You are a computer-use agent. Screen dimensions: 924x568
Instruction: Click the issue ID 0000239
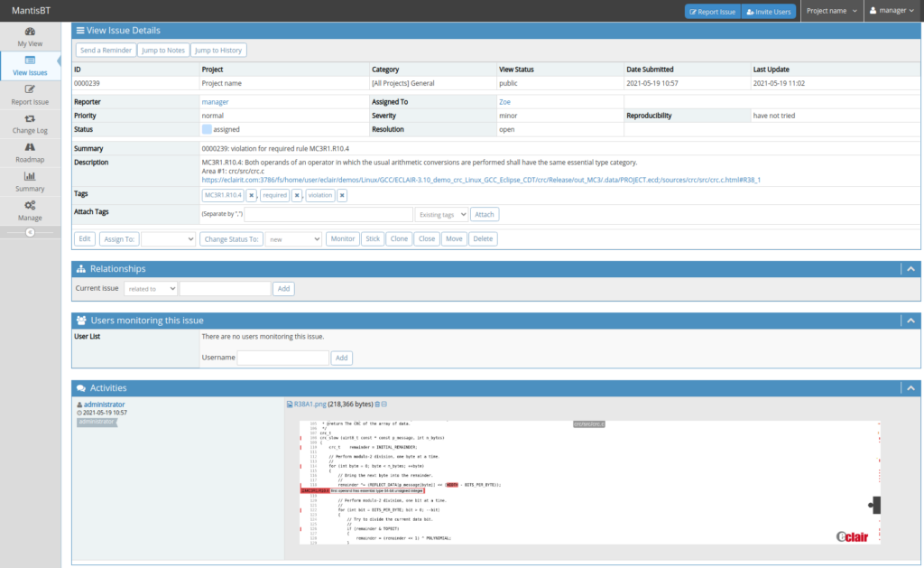[x=87, y=83]
